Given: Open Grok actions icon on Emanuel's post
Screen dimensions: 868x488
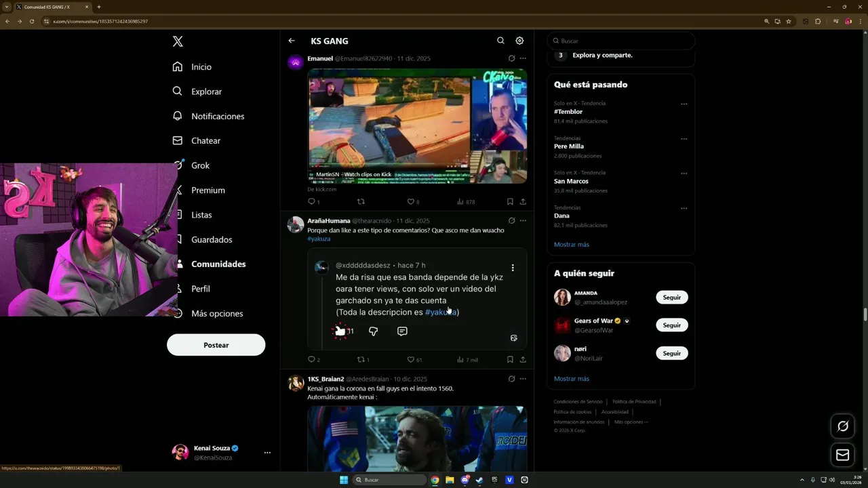Looking at the screenshot, I should click(511, 58).
